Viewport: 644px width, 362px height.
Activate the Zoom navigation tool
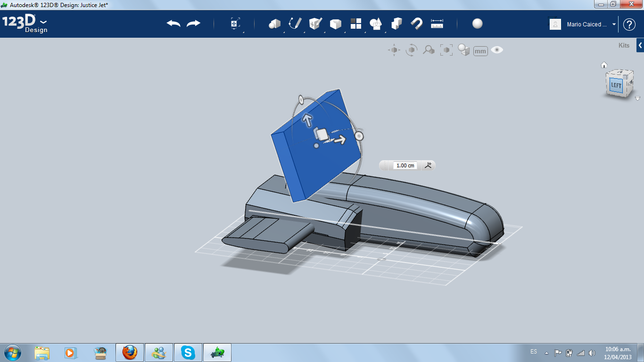[x=429, y=50]
